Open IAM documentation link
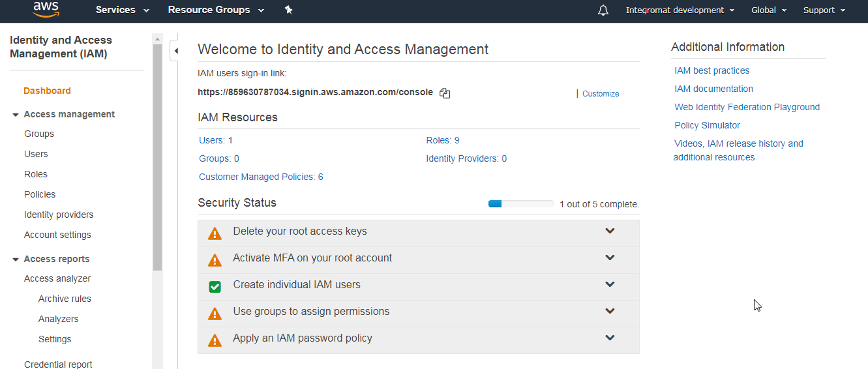Viewport: 868px width, 369px height. point(713,89)
